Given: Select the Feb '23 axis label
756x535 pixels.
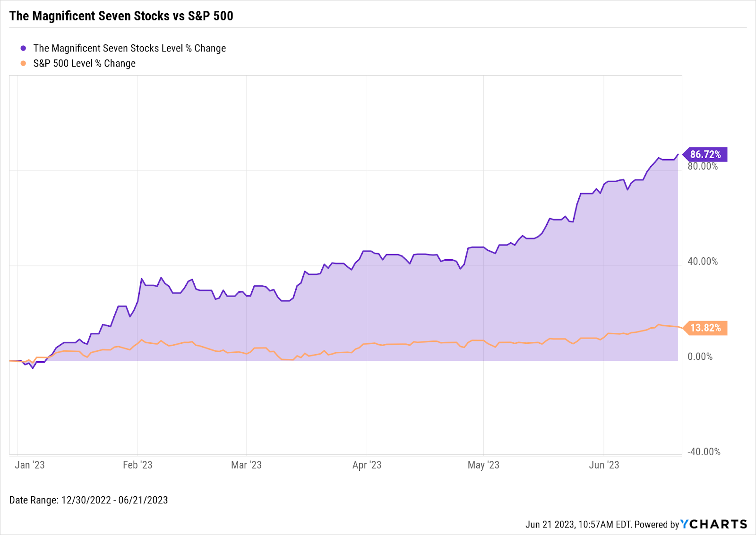Looking at the screenshot, I should 137,465.
